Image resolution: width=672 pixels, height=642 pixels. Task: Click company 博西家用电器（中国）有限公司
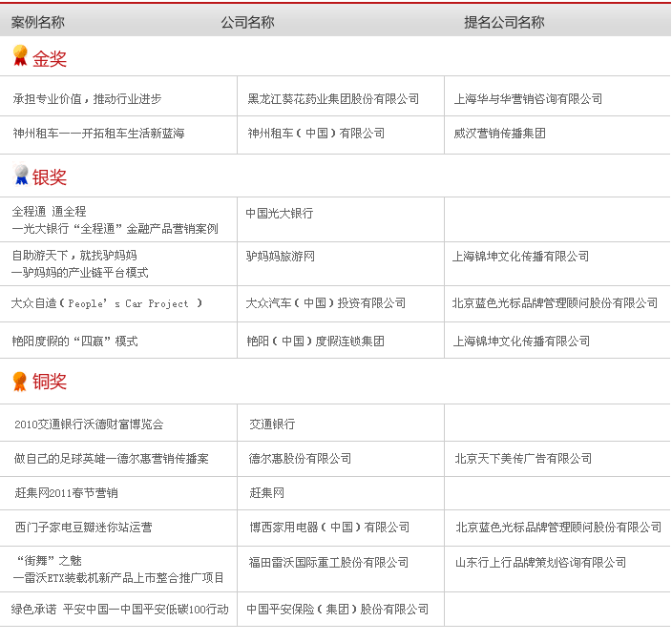pos(329,528)
